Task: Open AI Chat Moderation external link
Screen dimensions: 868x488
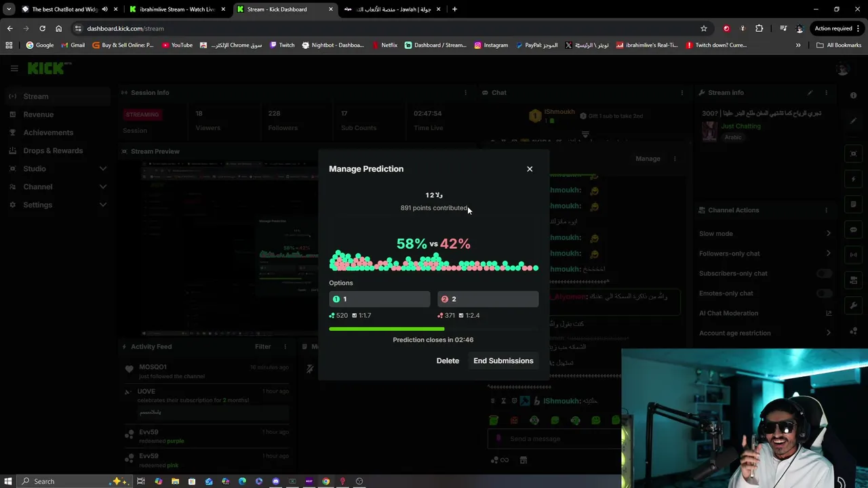Action: click(x=828, y=313)
